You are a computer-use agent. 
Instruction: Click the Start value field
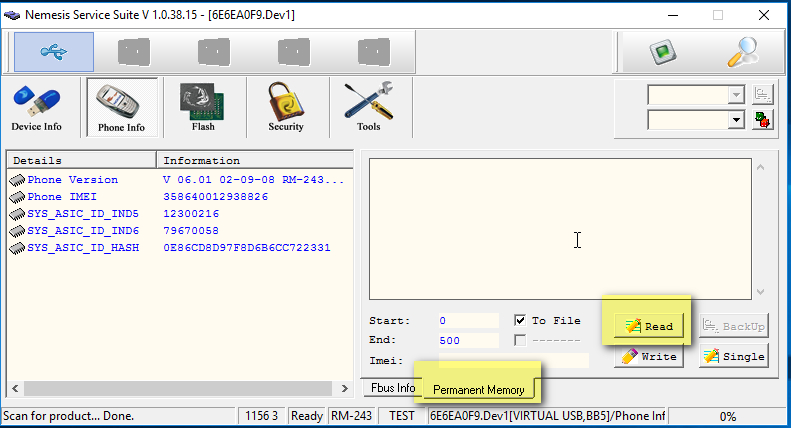point(468,320)
